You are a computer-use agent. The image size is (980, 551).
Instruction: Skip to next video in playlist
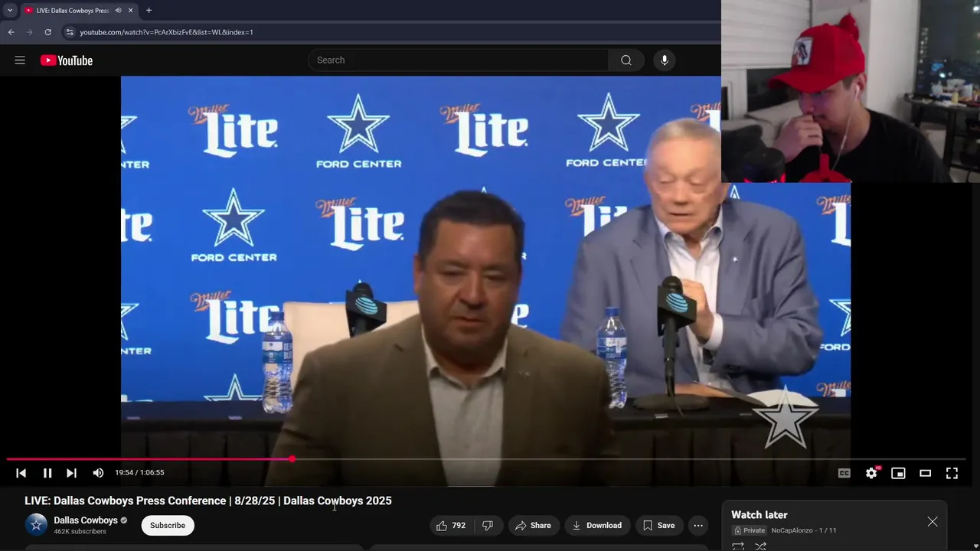71,473
